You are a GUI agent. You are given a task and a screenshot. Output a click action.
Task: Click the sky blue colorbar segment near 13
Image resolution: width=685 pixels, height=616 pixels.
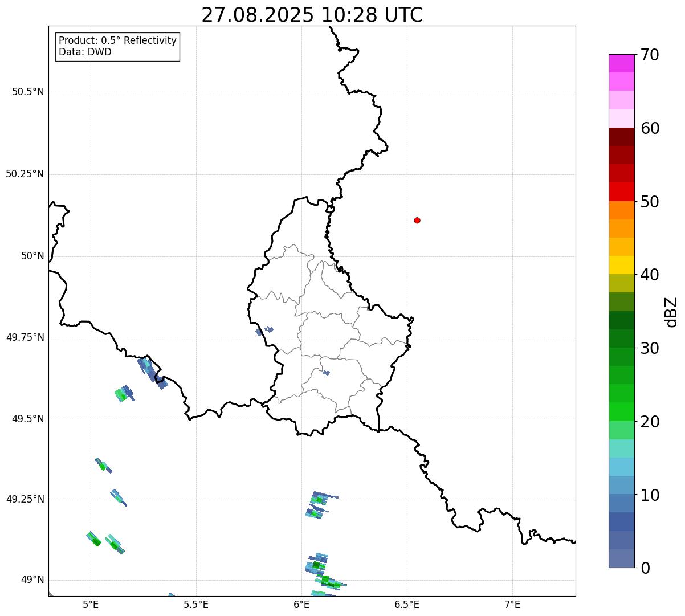[x=621, y=467]
